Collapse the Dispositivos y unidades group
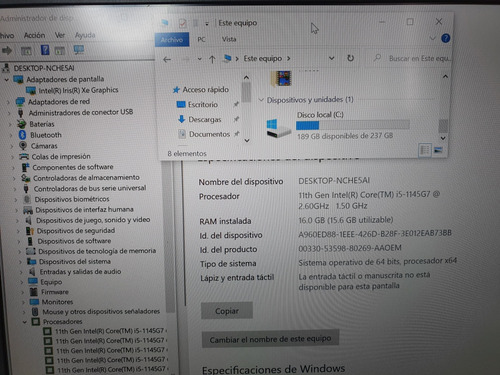This screenshot has width=500, height=375. 261,100
